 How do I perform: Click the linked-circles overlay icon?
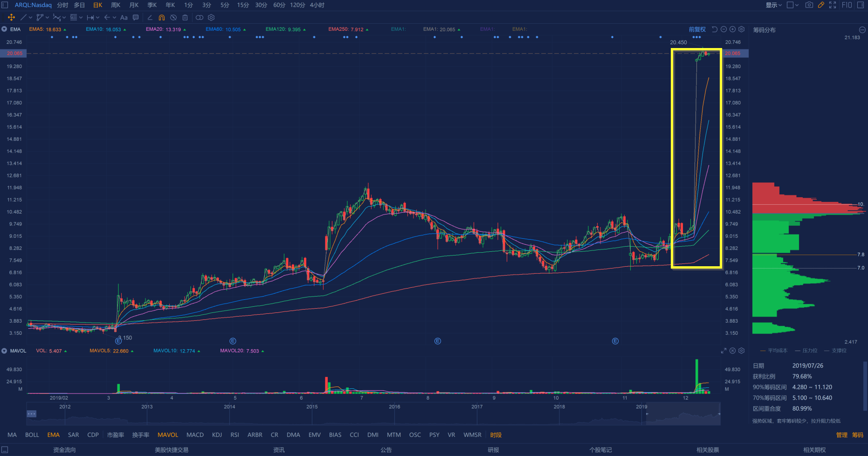[x=200, y=17]
